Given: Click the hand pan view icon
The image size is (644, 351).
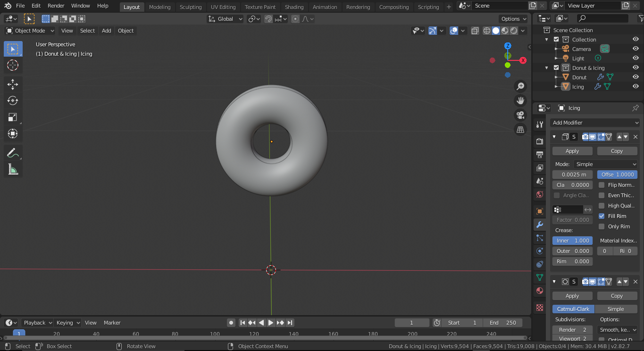Looking at the screenshot, I should click(520, 100).
